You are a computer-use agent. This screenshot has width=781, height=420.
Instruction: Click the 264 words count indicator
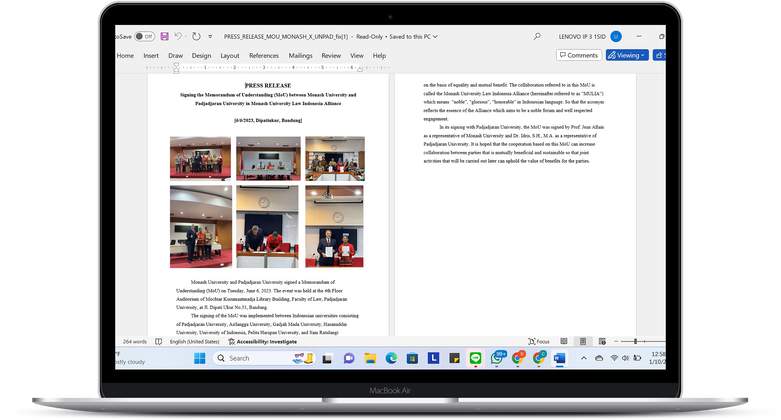pos(134,341)
